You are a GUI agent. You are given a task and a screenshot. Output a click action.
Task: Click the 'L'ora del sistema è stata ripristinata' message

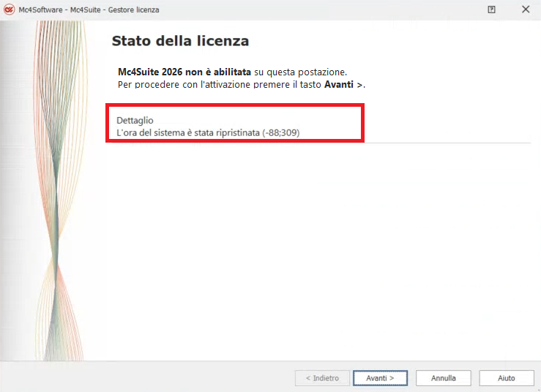coord(189,132)
